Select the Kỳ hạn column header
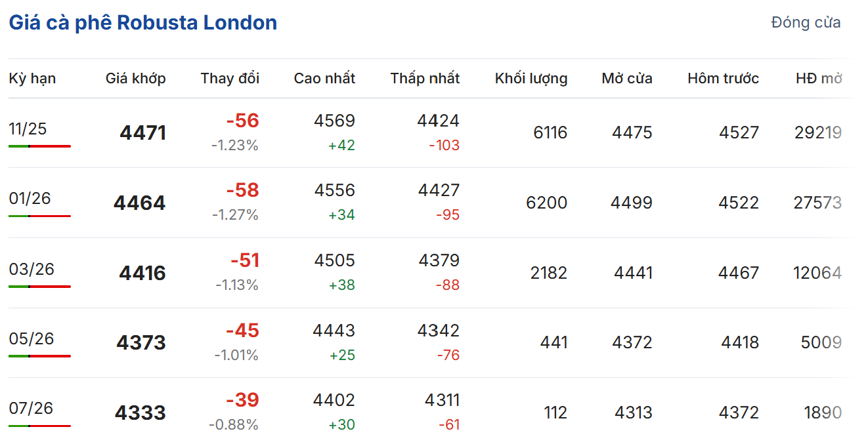The image size is (868, 446). tap(33, 79)
